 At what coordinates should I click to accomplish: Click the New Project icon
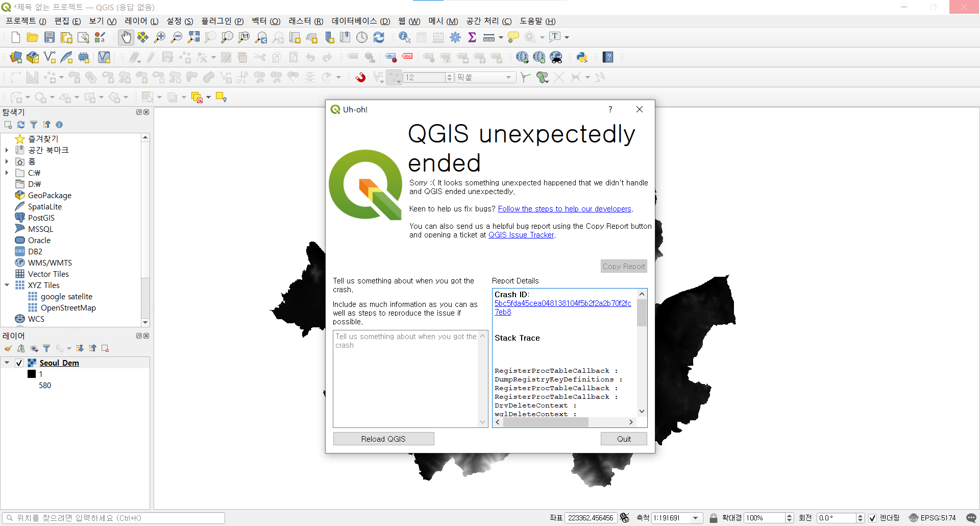click(x=16, y=37)
